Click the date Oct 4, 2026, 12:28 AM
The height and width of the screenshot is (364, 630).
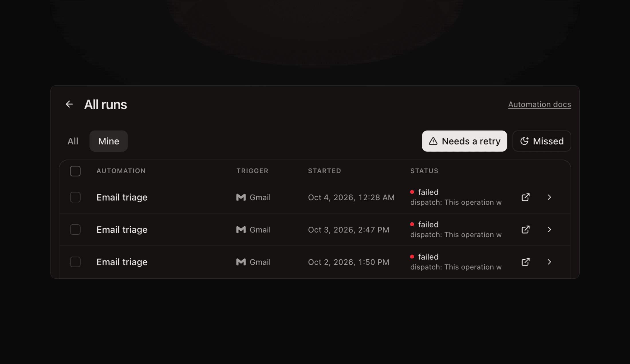pos(351,197)
